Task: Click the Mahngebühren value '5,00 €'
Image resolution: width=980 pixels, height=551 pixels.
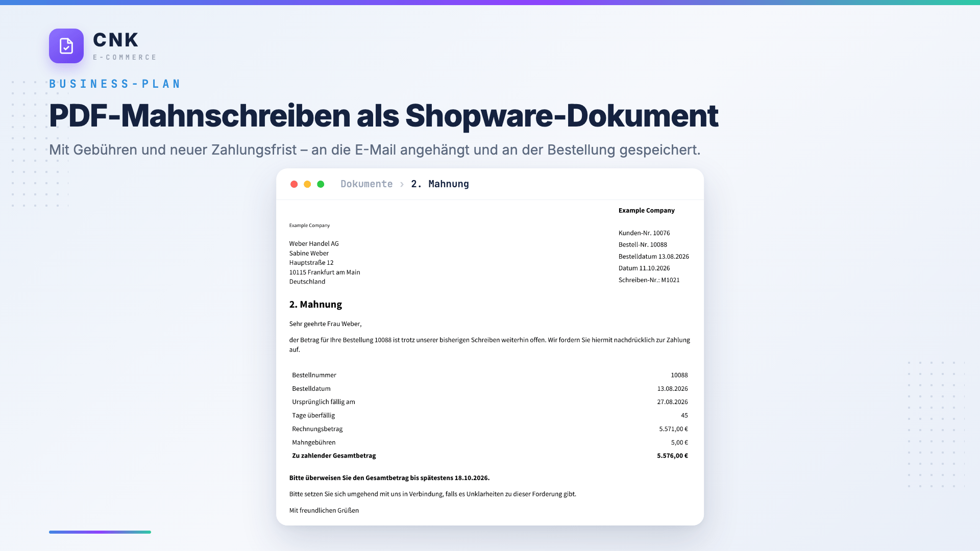Action: (679, 442)
